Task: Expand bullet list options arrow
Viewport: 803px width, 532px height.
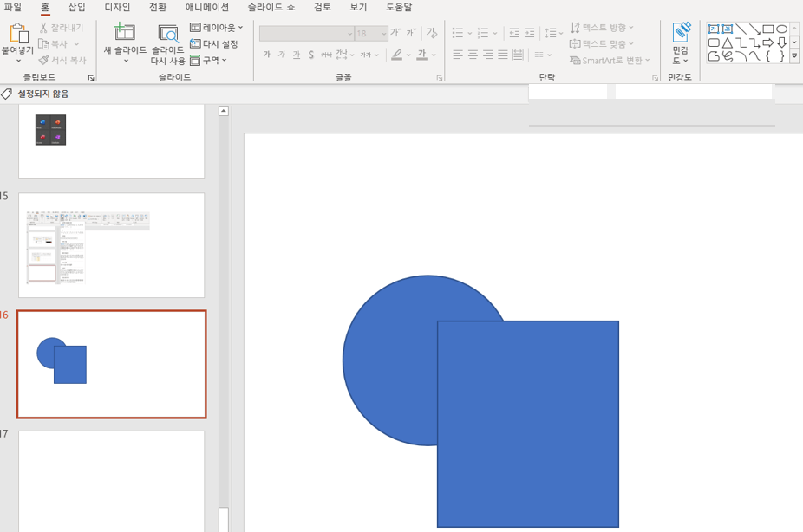Action: [x=470, y=34]
